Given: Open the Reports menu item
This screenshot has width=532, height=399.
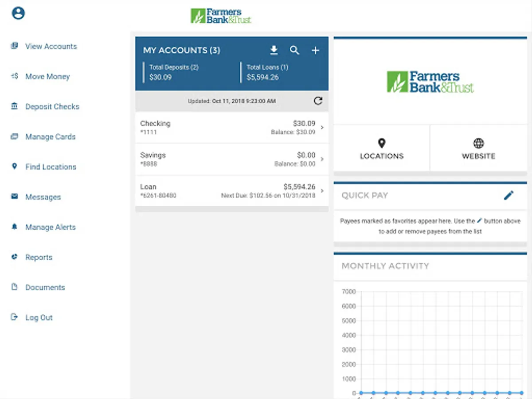Looking at the screenshot, I should [x=39, y=257].
